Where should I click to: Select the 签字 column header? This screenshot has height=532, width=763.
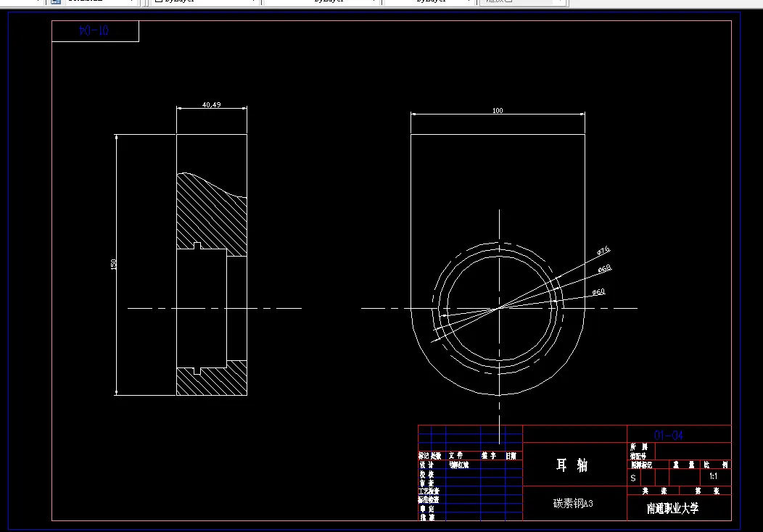tap(489, 456)
